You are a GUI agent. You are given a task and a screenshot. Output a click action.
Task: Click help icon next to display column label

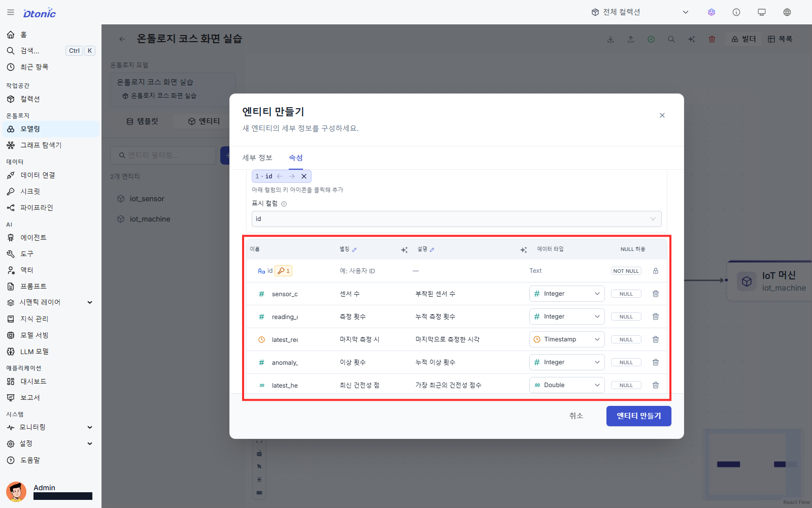coord(284,204)
